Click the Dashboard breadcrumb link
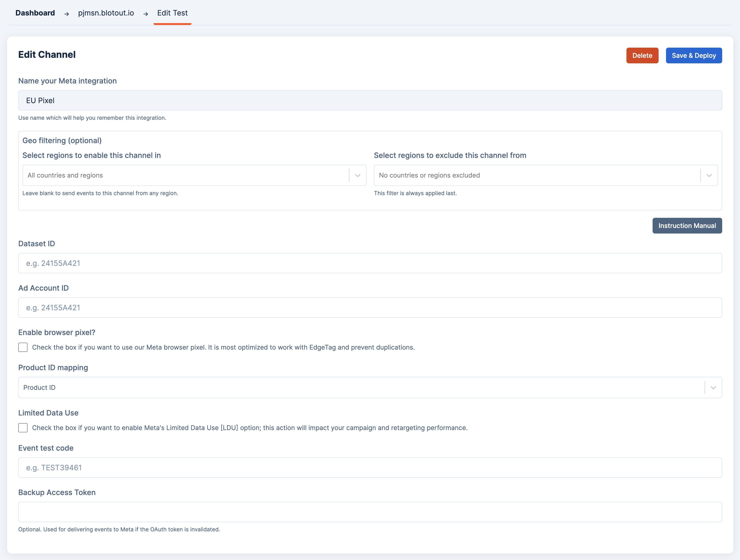740x560 pixels. click(x=35, y=13)
